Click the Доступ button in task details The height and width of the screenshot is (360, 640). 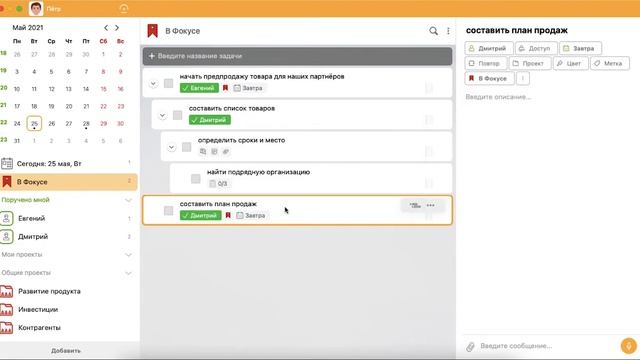click(x=536, y=48)
